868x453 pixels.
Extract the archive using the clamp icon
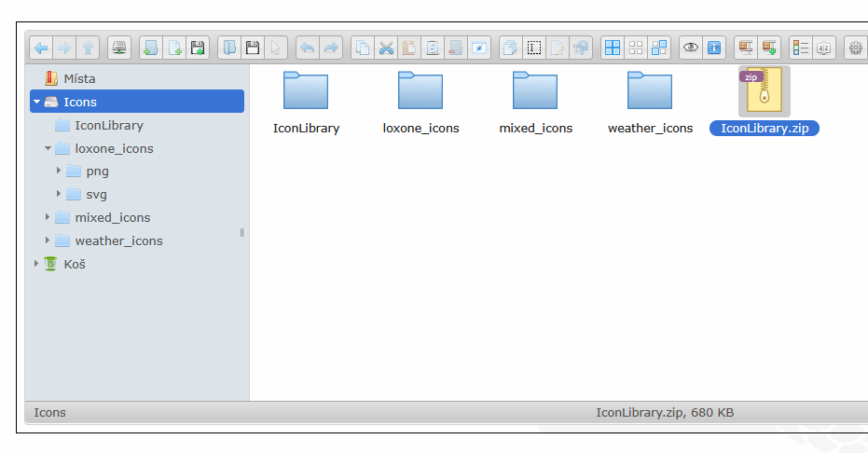tap(746, 48)
